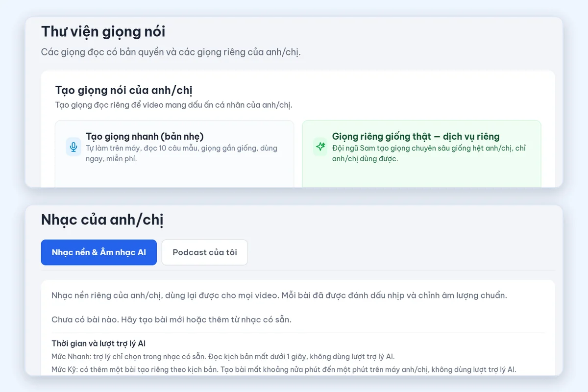Click the sparkle icon for custom voice service
Image resolution: width=588 pixels, height=392 pixels.
tap(320, 147)
